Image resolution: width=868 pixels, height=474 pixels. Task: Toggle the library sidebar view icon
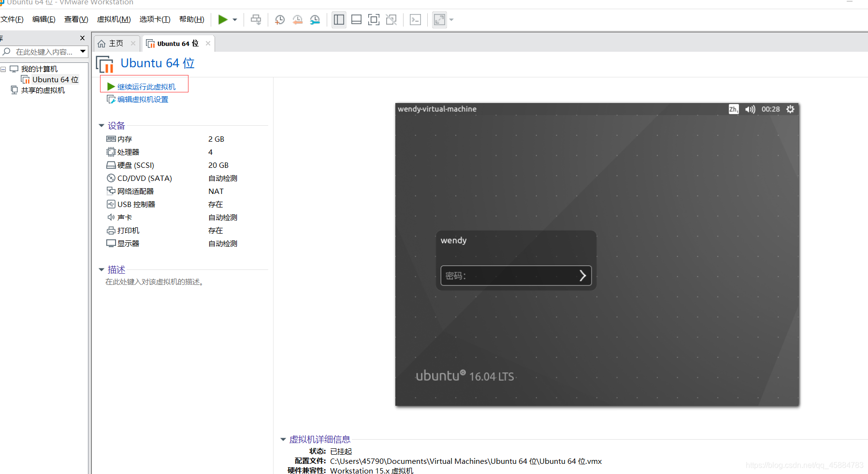click(x=339, y=19)
